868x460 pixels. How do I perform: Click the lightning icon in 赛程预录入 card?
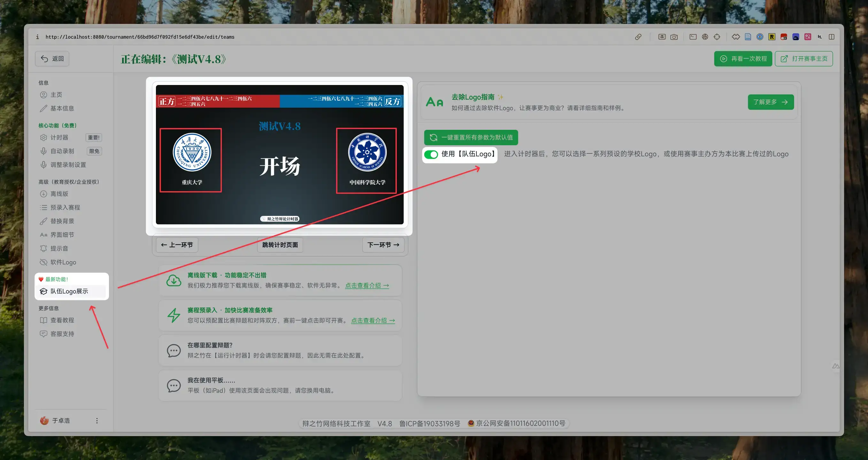174,315
